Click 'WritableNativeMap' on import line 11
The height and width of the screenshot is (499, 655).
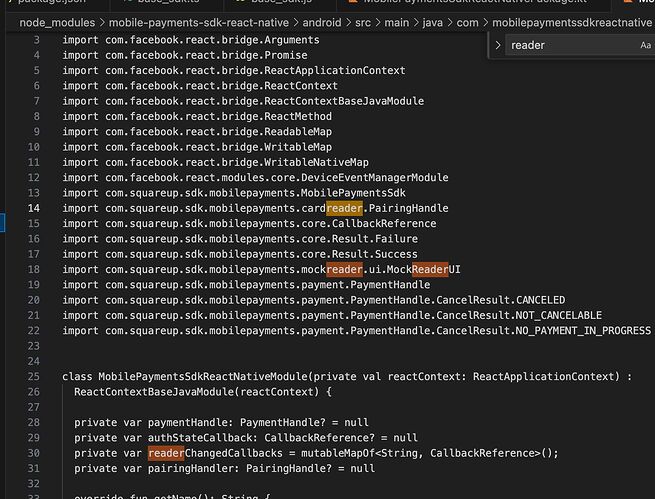[x=316, y=162]
